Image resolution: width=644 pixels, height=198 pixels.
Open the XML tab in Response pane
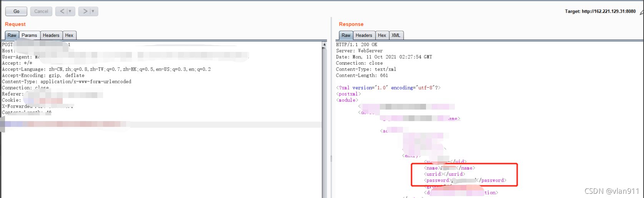pos(396,35)
